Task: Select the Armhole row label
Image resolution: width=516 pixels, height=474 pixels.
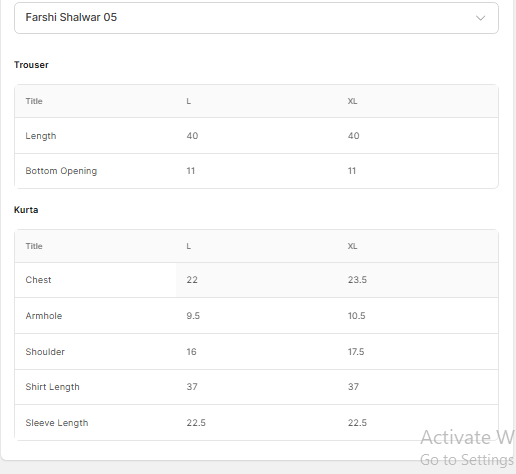Action: pos(44,316)
